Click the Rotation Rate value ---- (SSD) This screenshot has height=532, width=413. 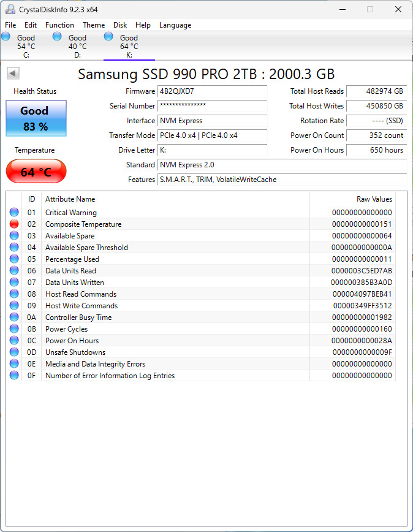pyautogui.click(x=376, y=121)
